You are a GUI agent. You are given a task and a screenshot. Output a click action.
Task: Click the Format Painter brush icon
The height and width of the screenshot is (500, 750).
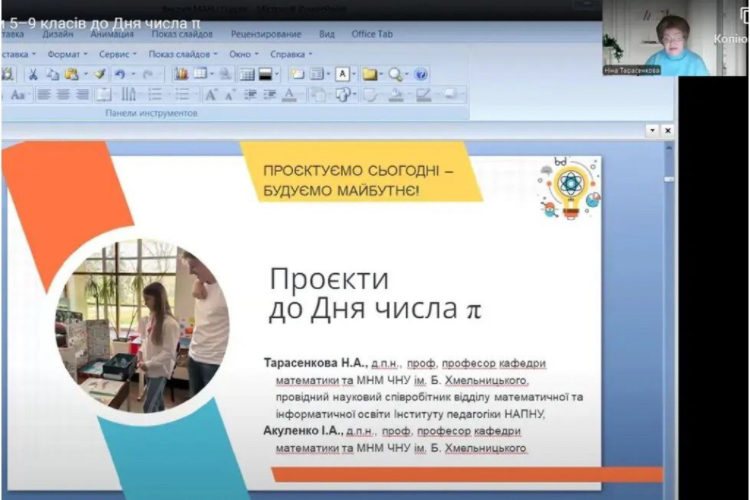pos(100,74)
